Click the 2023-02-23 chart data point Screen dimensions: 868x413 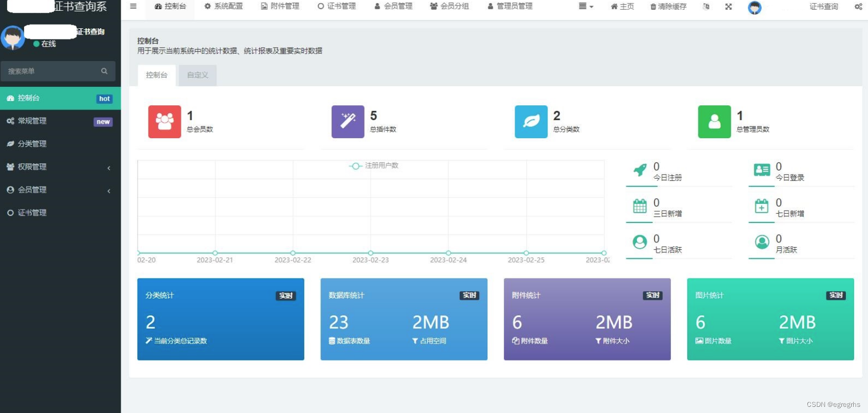tap(371, 253)
